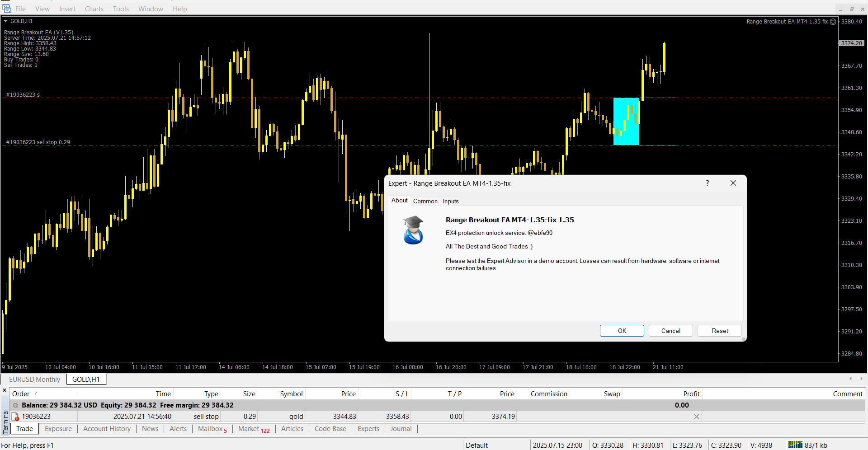
Task: Click the '83/1 kb' traffic indicator
Action: click(816, 445)
